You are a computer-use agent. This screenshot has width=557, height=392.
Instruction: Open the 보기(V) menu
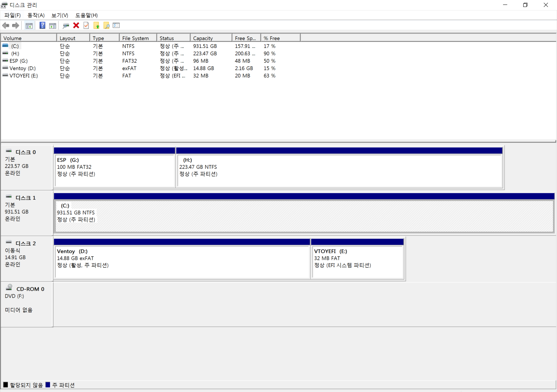[60, 15]
